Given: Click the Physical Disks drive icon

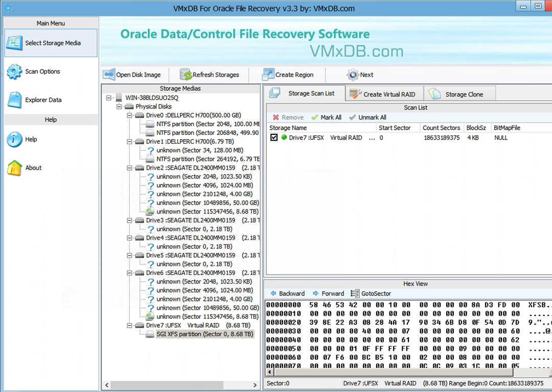Looking at the screenshot, I should click(129, 107).
